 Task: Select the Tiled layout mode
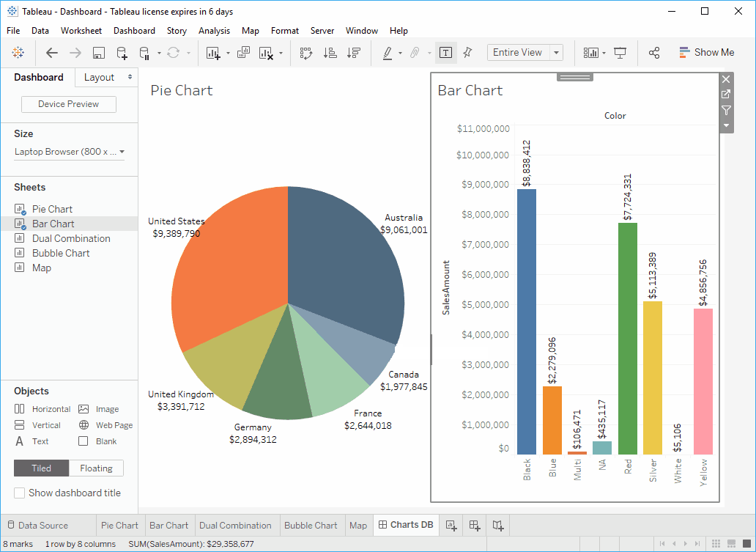pyautogui.click(x=41, y=468)
